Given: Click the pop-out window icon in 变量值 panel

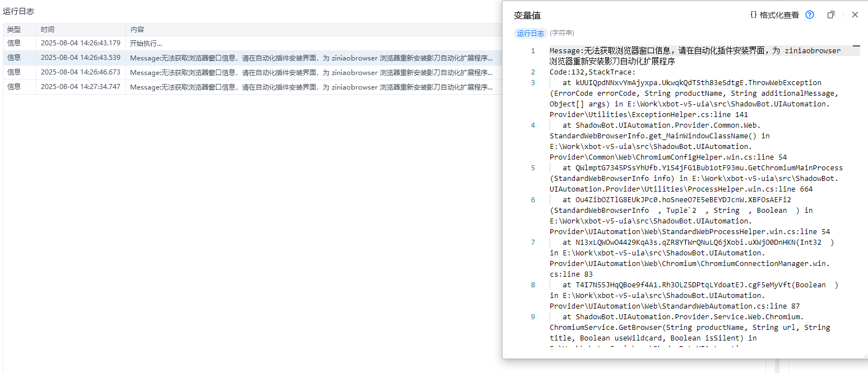Looking at the screenshot, I should point(831,15).
